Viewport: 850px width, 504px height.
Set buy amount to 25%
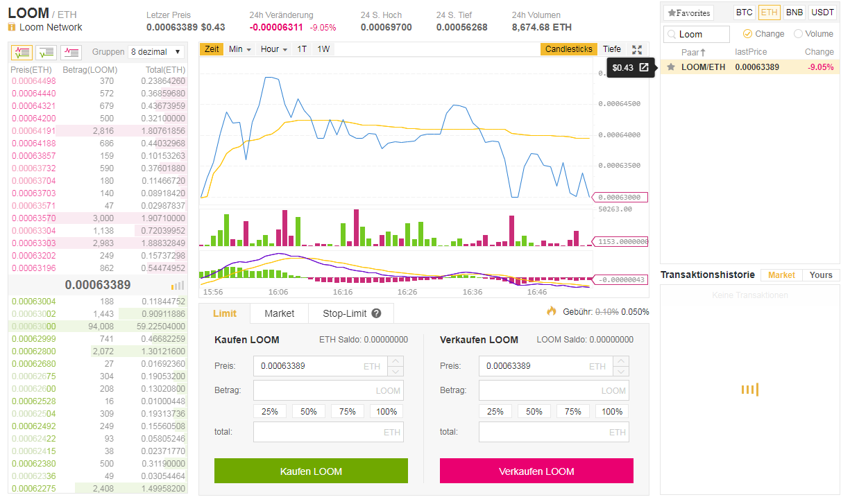pos(270,411)
